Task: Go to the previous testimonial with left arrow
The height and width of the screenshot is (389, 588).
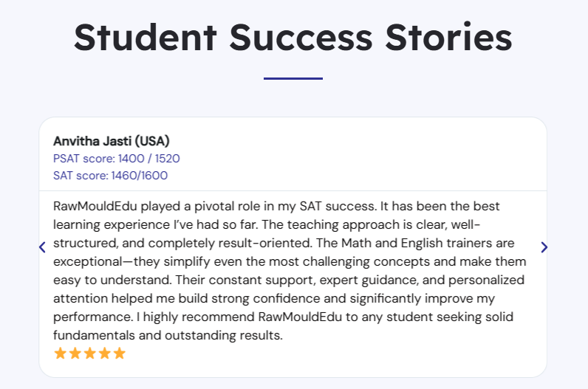Action: (x=43, y=247)
